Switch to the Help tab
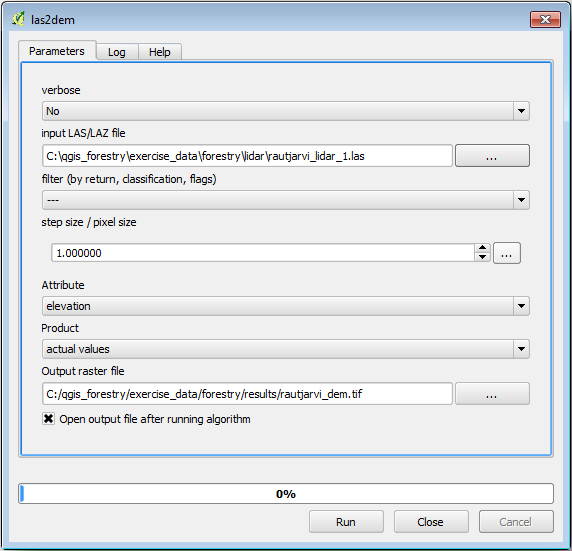This screenshot has height=551, width=572. [160, 52]
